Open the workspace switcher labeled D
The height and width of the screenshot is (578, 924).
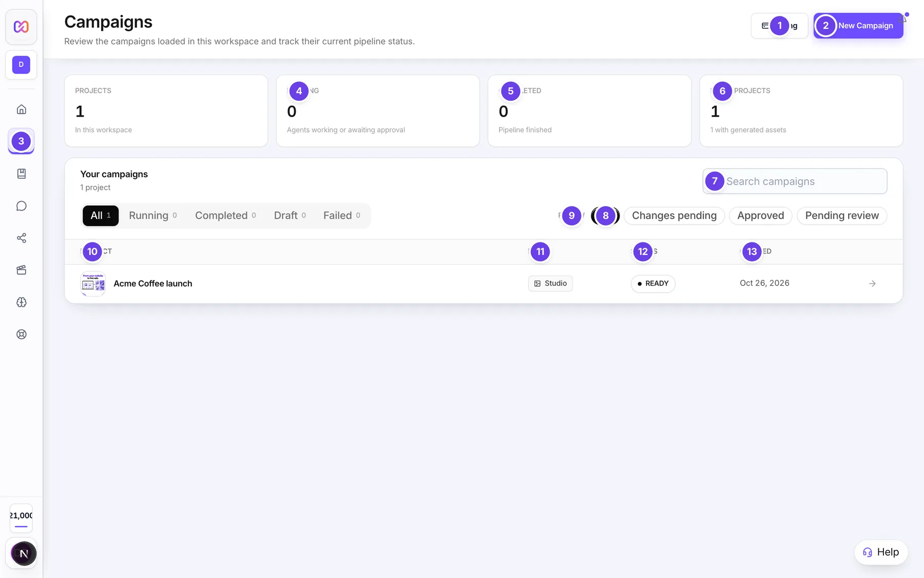tap(21, 65)
